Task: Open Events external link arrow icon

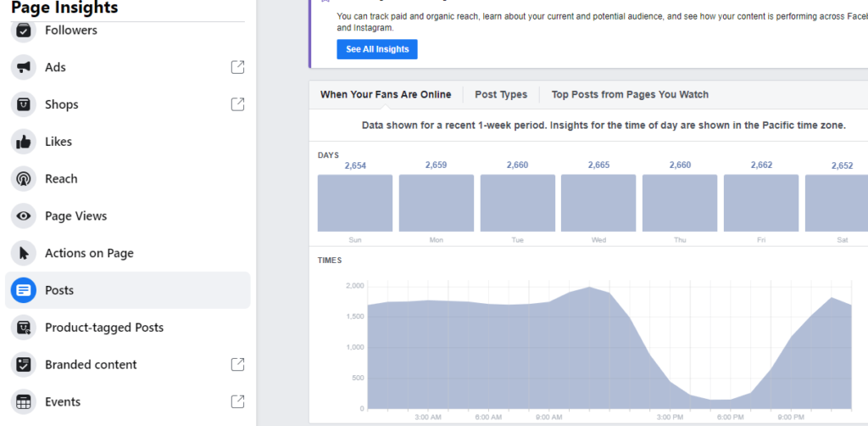Action: point(238,401)
